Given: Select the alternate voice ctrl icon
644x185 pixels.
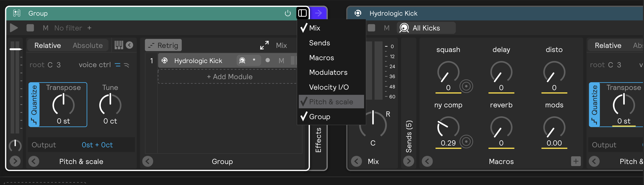Looking at the screenshot, I should pyautogui.click(x=126, y=65).
